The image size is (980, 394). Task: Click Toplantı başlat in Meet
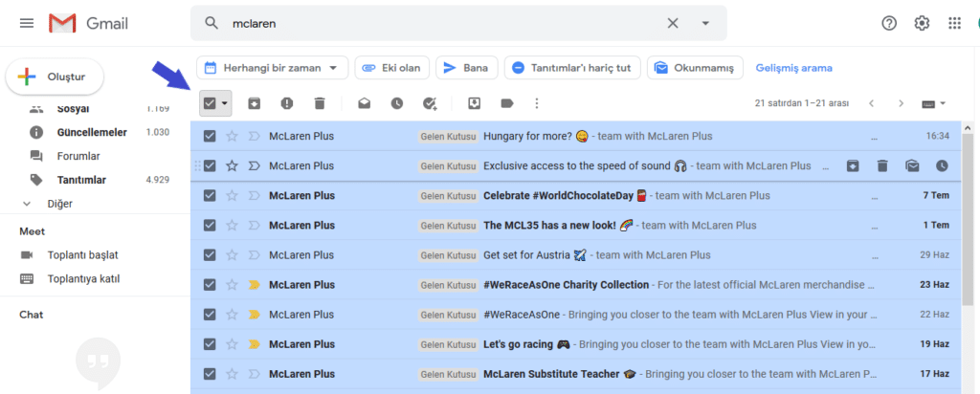(82, 254)
